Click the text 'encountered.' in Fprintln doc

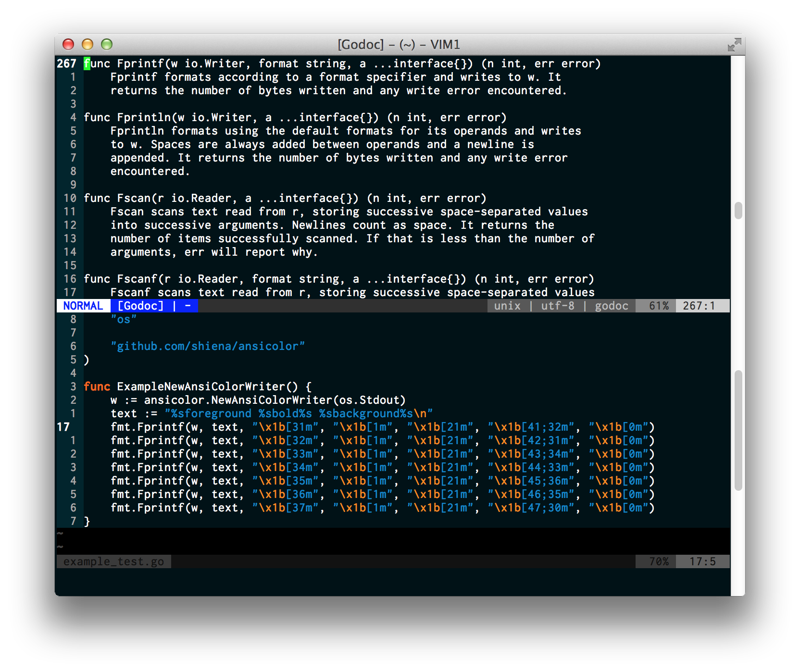point(150,171)
